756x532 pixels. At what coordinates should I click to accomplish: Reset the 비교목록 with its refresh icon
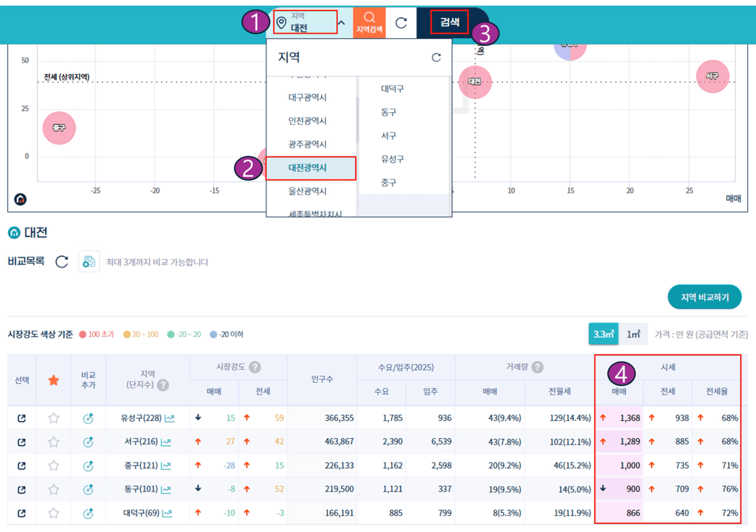[62, 262]
